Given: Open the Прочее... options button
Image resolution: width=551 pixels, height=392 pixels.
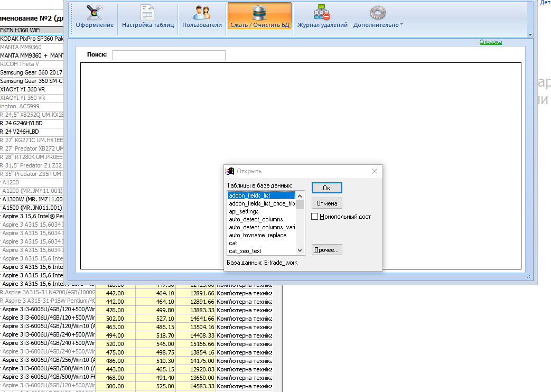Looking at the screenshot, I should pos(327,250).
